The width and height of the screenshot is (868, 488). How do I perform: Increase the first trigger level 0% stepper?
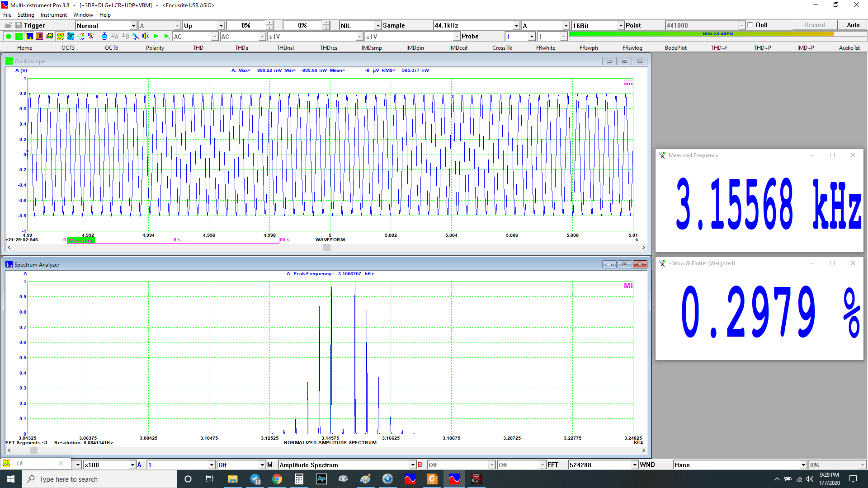pyautogui.click(x=269, y=23)
